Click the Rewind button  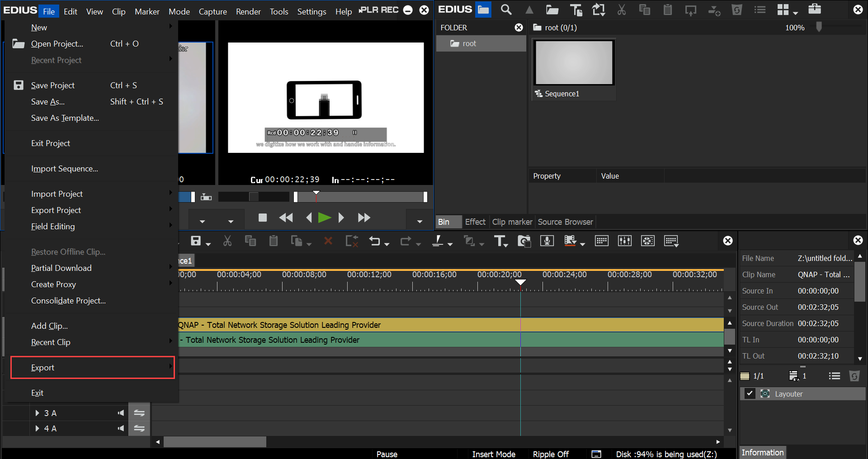(x=286, y=218)
